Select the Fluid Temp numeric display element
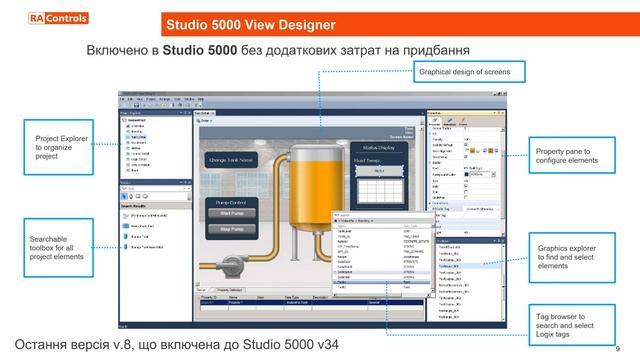The width and height of the screenshot is (640, 360). tap(380, 171)
